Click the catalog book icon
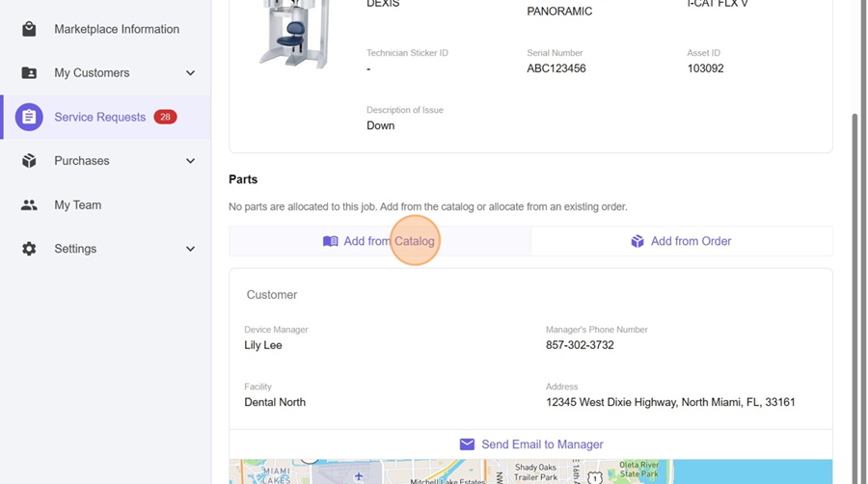Screen dimensions: 868x484 (x=331, y=241)
